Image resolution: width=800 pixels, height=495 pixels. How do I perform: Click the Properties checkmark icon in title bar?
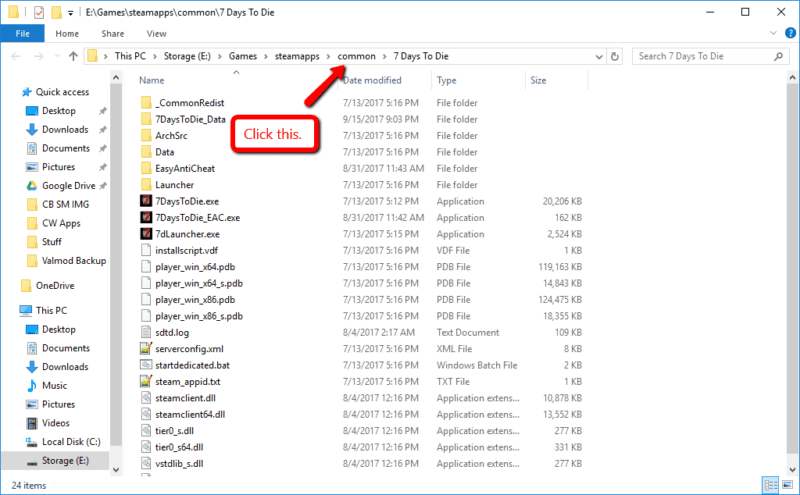pyautogui.click(x=39, y=12)
